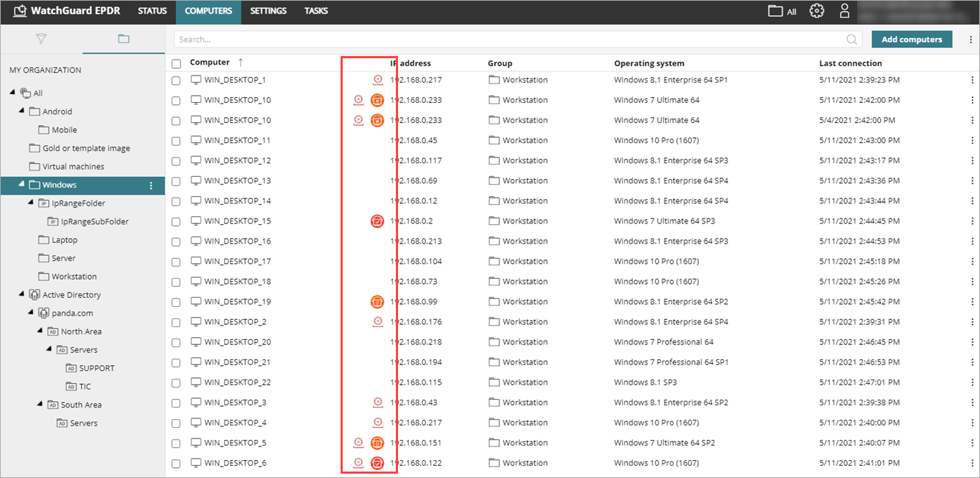Collapse the North Area node
Image resolution: width=980 pixels, height=478 pixels.
[40, 331]
